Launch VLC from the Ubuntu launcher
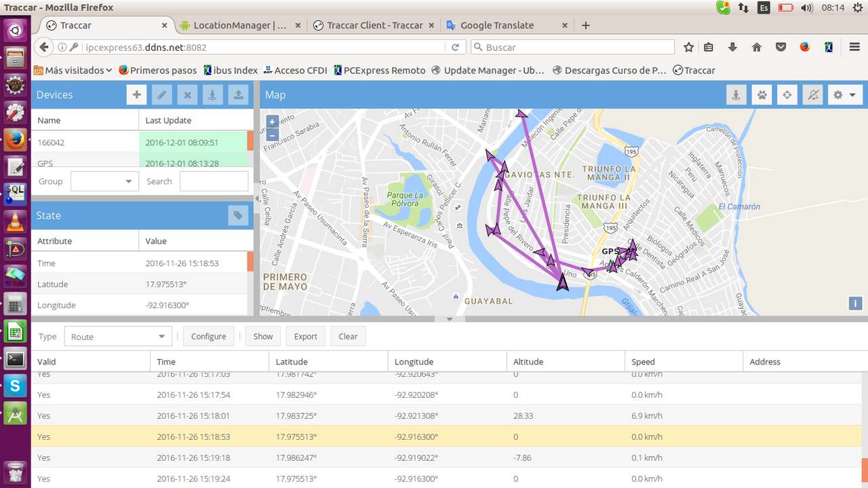868x488 pixels. tap(15, 221)
